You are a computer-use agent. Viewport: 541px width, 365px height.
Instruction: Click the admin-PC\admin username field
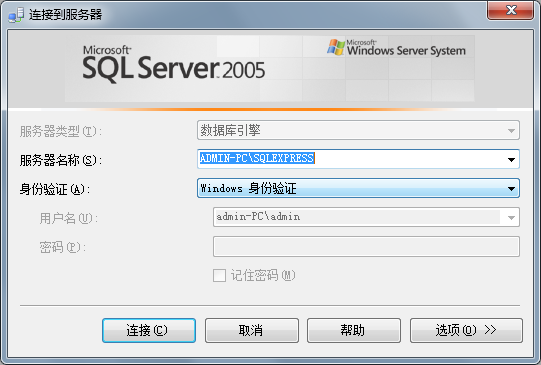(366, 217)
